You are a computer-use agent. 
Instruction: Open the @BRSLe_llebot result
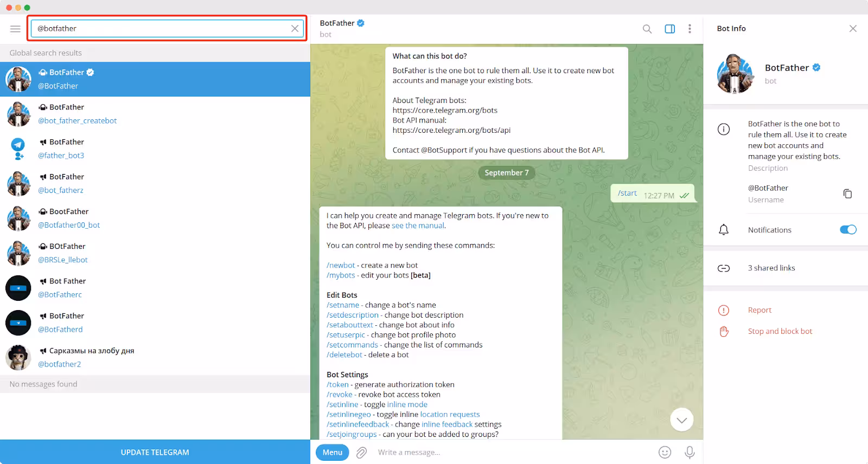pyautogui.click(x=155, y=253)
